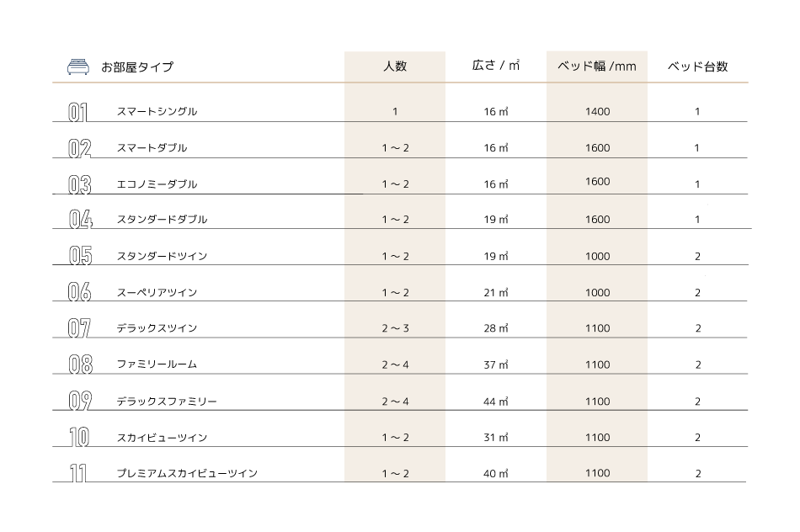Click the bed icon beside お部屋タイプ

coord(78,66)
